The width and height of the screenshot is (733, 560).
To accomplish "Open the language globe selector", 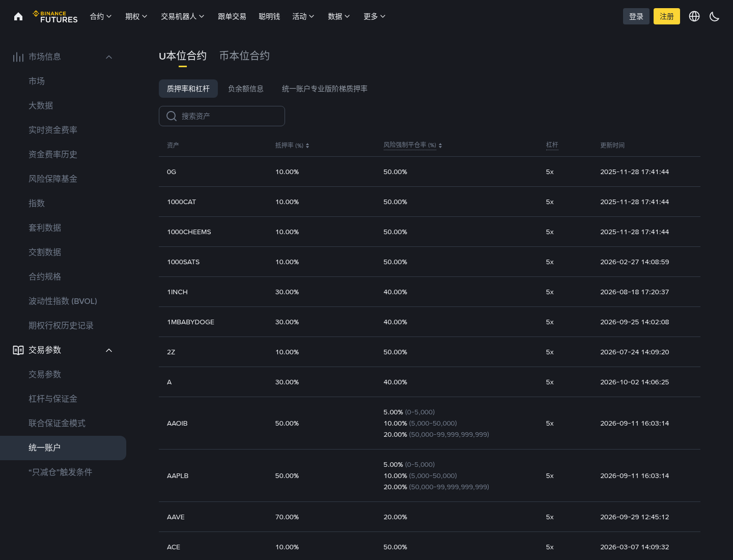I will coord(694,16).
